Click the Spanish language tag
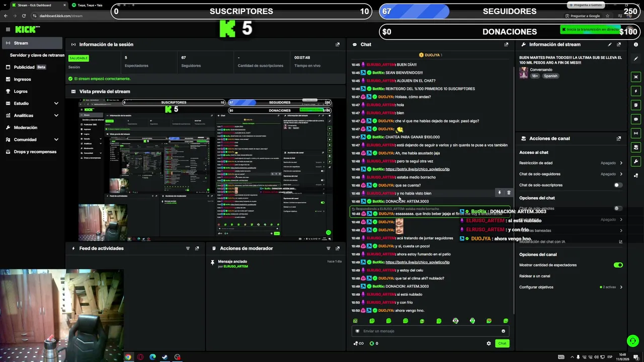This screenshot has height=362, width=644. [x=550, y=76]
